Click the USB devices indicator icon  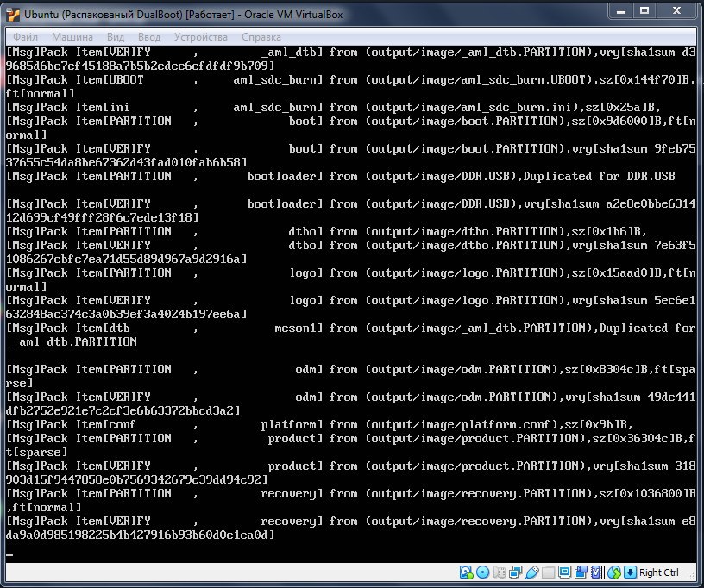tap(531, 572)
